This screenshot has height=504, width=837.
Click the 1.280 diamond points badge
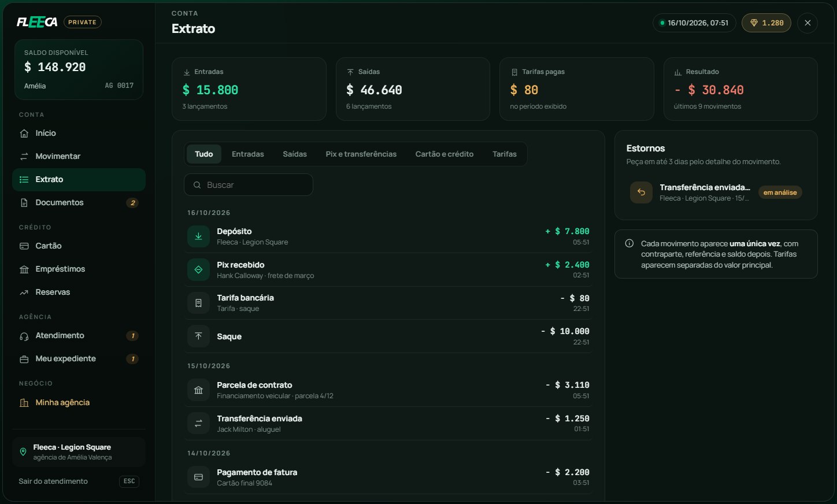coord(766,23)
